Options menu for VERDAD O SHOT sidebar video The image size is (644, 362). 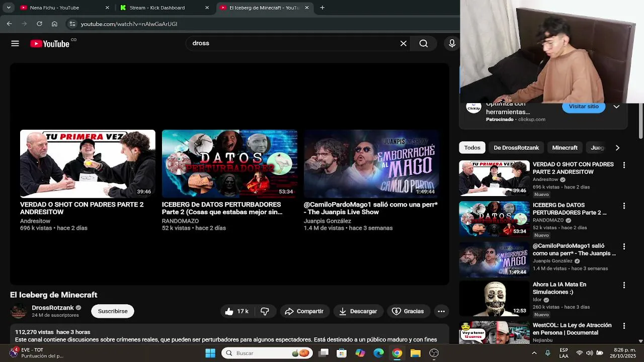pos(624,165)
